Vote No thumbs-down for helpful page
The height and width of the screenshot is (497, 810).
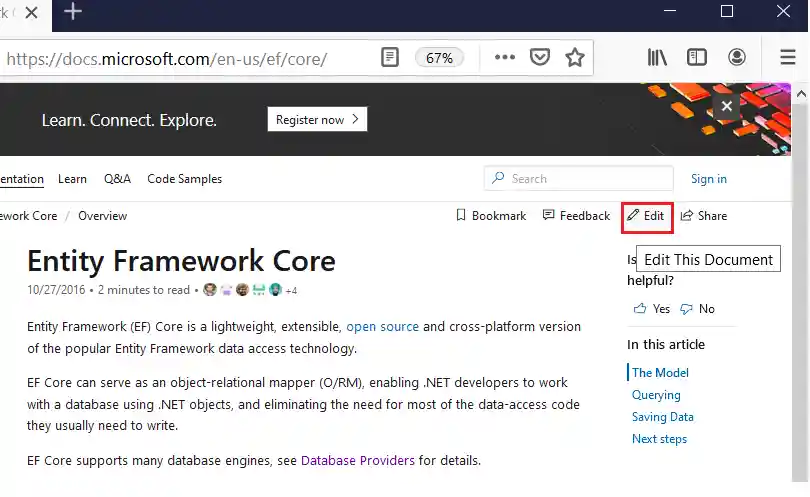coord(698,309)
